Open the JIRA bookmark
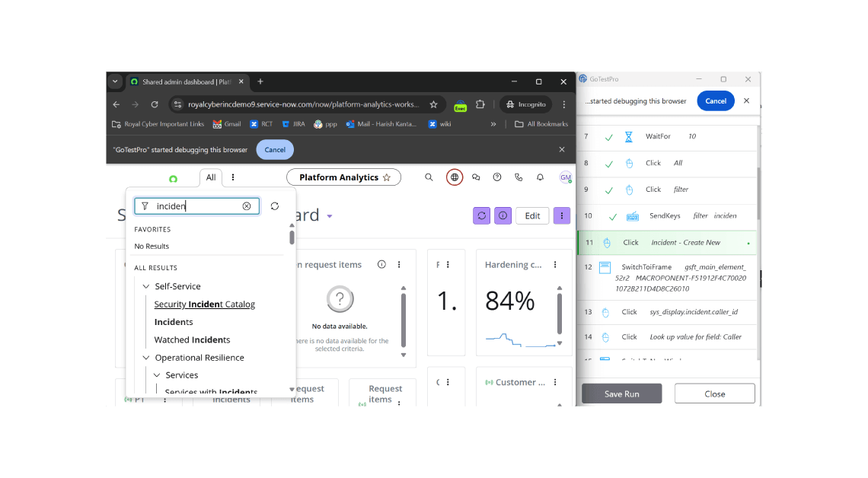868x478 pixels. tap(293, 124)
